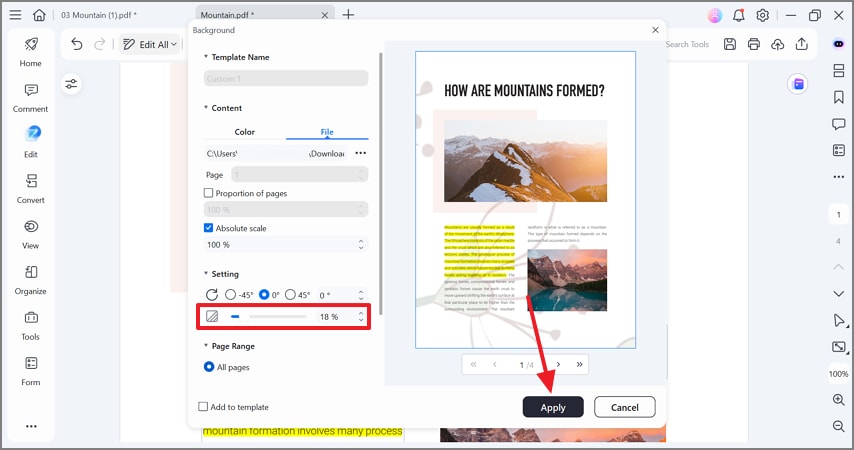This screenshot has height=450, width=854.
Task: Open the settings gear
Action: (762, 15)
